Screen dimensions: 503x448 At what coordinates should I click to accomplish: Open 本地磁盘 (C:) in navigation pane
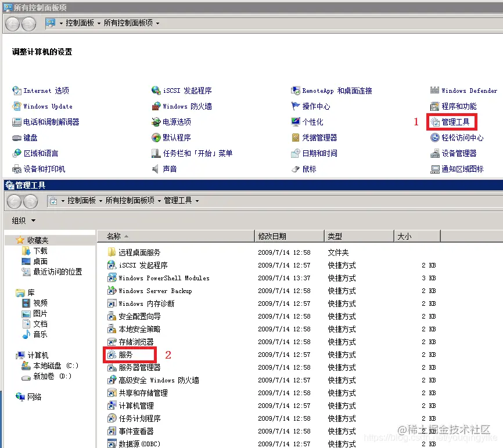[56, 366]
